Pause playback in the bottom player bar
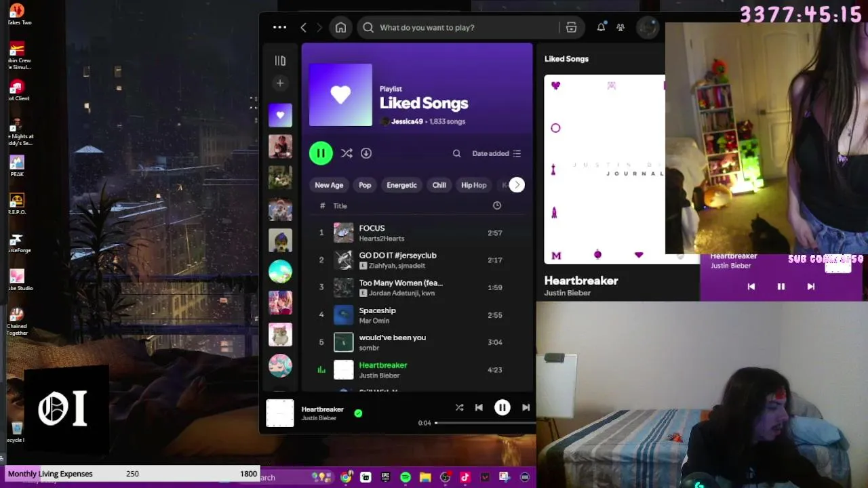Image resolution: width=868 pixels, height=488 pixels. tap(502, 407)
